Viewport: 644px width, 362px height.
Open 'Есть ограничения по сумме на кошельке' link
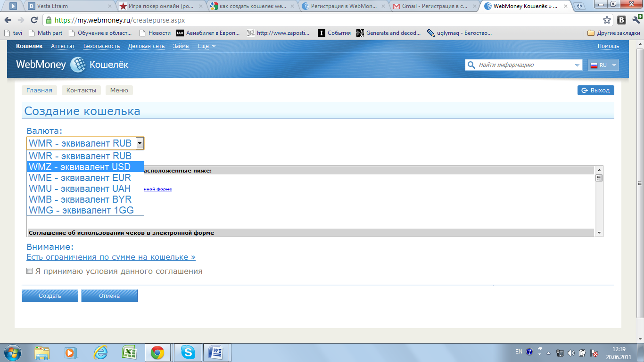coord(111,257)
